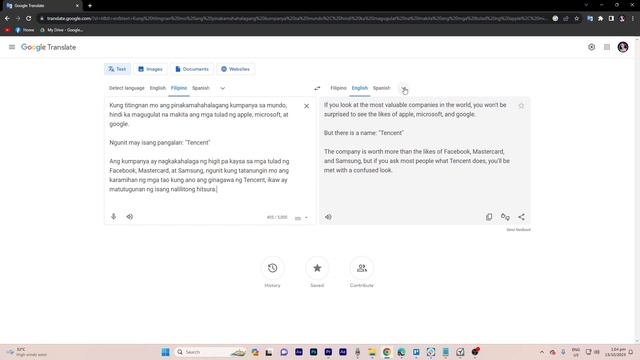The image size is (640, 360).
Task: Open the Google Translate main menu
Action: pos(12,47)
